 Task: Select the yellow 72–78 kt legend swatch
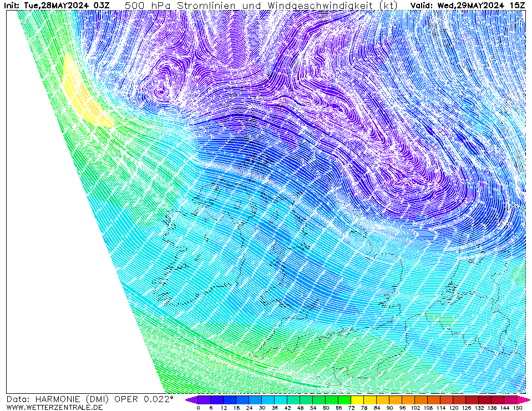pyautogui.click(x=357, y=400)
